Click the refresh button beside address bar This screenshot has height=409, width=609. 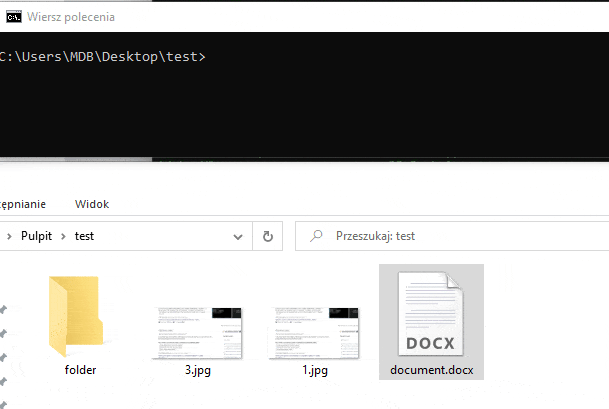(x=267, y=237)
